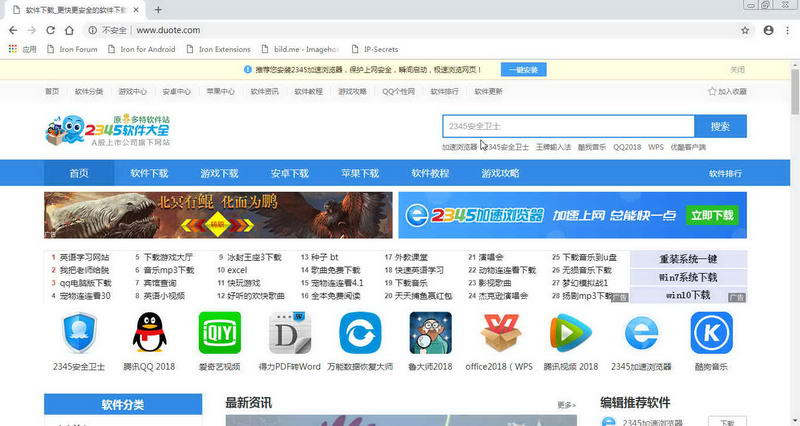Click the 万能数据恢复大师 icon
The image size is (800, 426).
pos(360,333)
